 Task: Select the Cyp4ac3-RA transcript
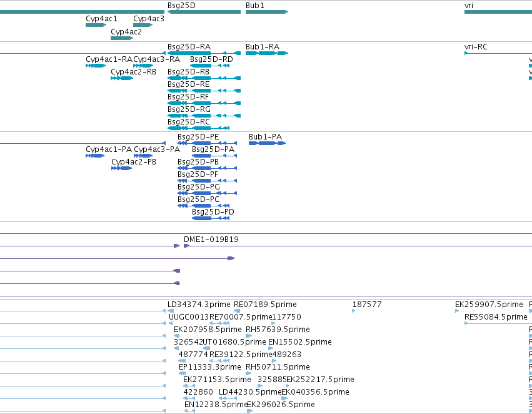(143, 66)
